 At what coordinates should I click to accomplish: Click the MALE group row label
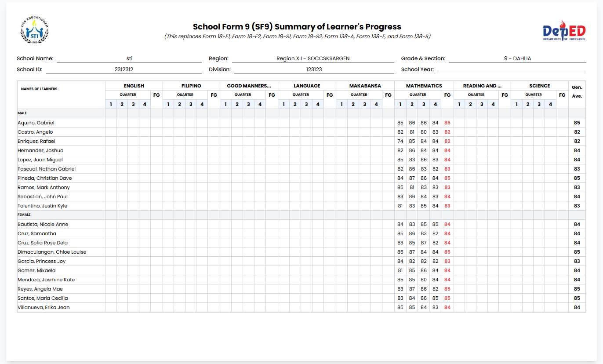click(x=22, y=113)
